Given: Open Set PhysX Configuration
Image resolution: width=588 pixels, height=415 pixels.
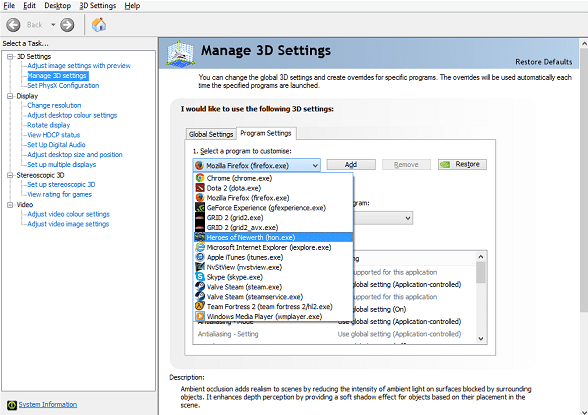Looking at the screenshot, I should click(63, 85).
